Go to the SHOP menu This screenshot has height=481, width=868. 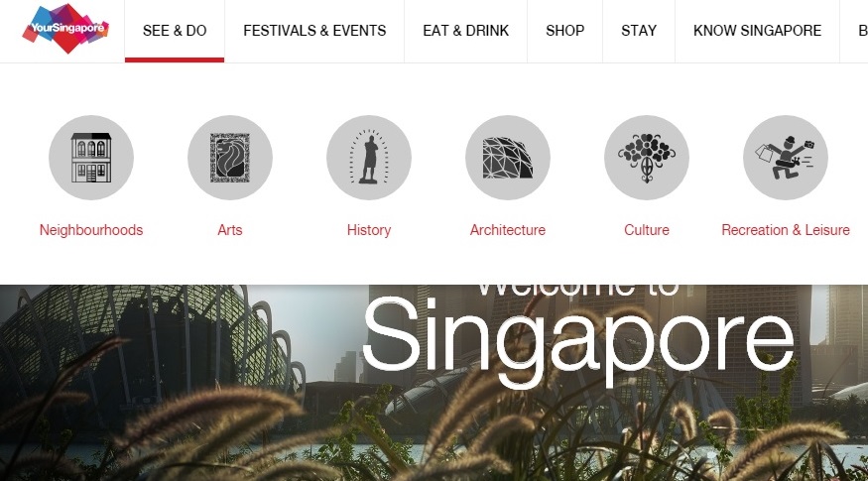coord(564,31)
